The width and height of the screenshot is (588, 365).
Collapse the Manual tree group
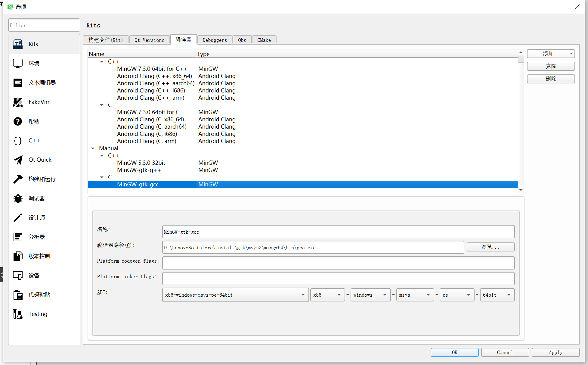93,148
